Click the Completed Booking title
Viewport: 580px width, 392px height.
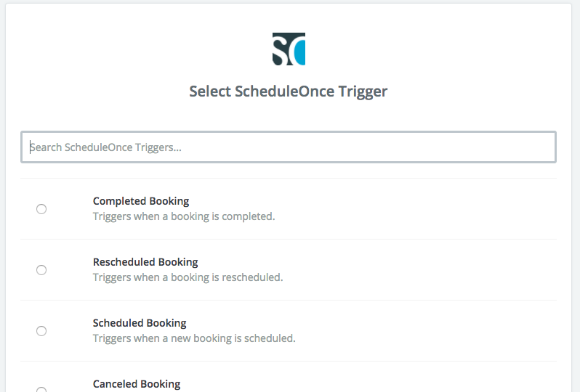pos(141,201)
